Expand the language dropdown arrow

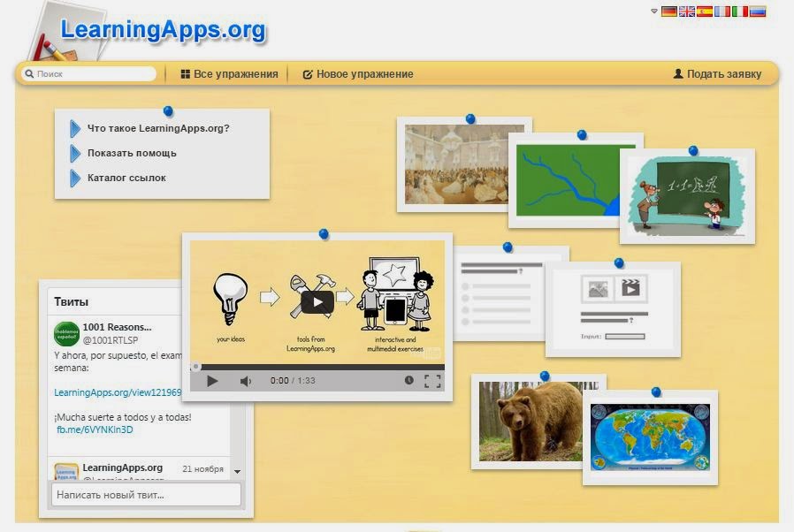(654, 11)
